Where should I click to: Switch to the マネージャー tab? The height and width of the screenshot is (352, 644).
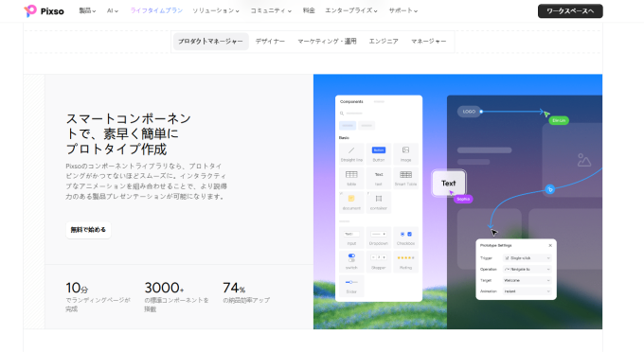[x=428, y=42]
